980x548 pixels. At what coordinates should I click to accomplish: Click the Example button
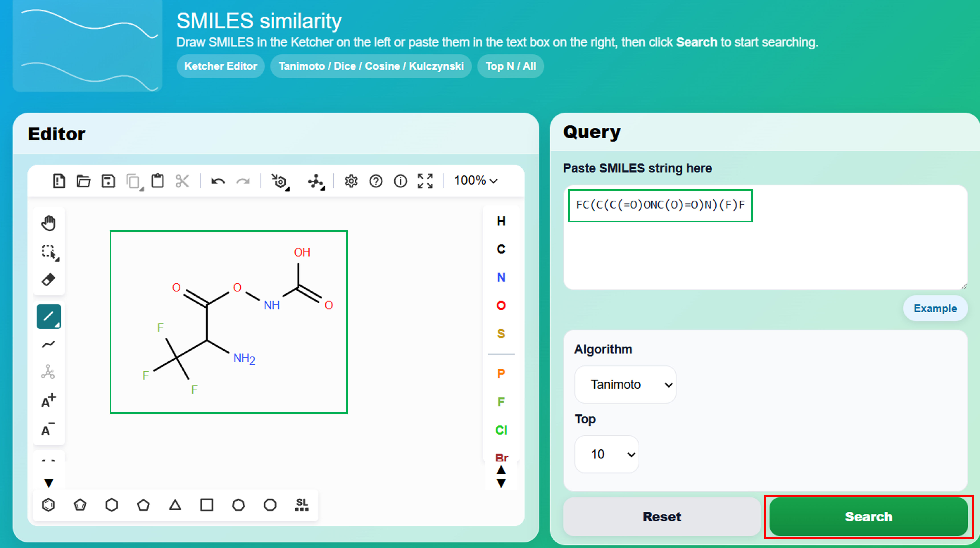[x=935, y=309]
